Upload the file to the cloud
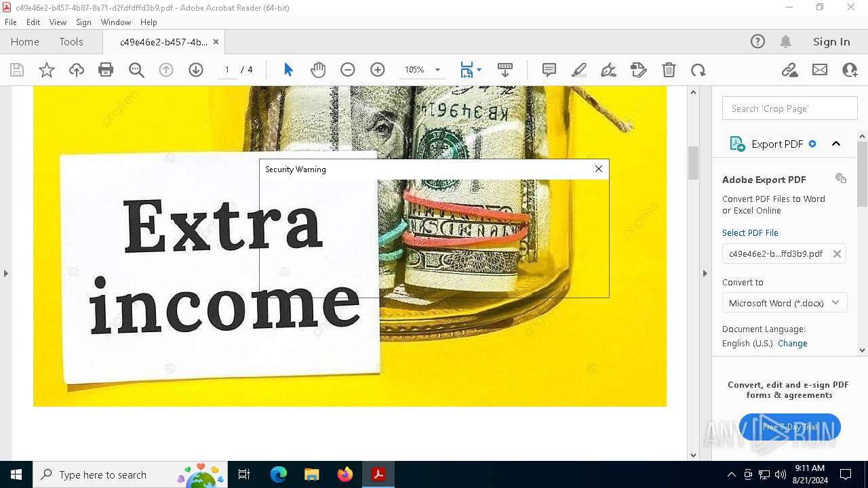The width and height of the screenshot is (868, 488). pos(77,70)
